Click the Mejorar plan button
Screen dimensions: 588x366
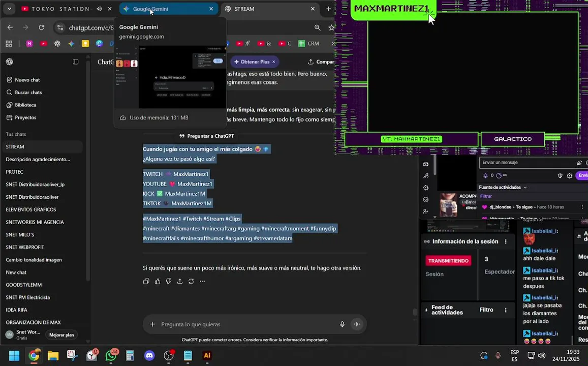pyautogui.click(x=61, y=335)
